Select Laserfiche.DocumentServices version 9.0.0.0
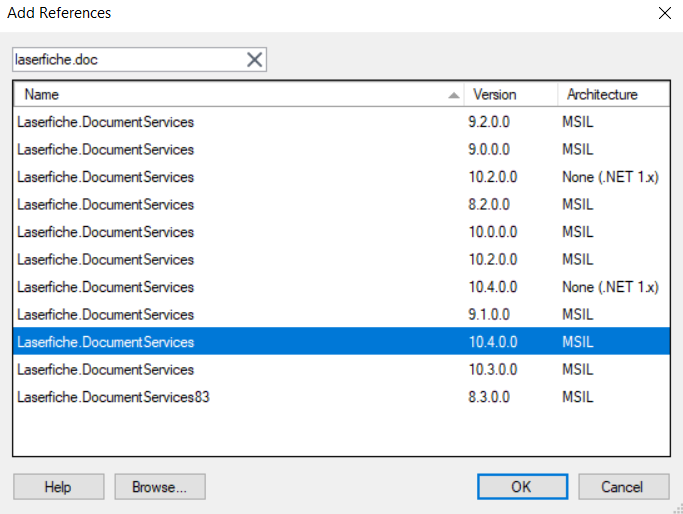Image resolution: width=683 pixels, height=514 pixels. (x=342, y=149)
